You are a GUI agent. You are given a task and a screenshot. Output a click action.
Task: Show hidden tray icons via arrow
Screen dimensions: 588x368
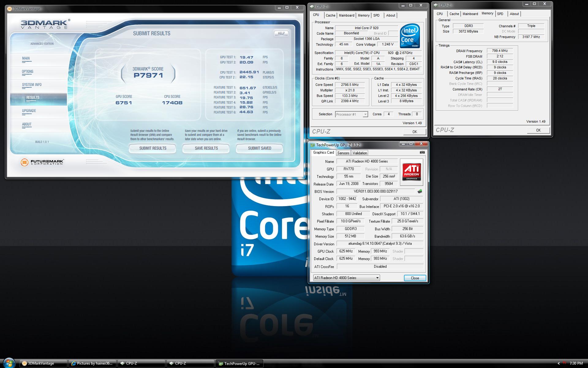point(558,363)
